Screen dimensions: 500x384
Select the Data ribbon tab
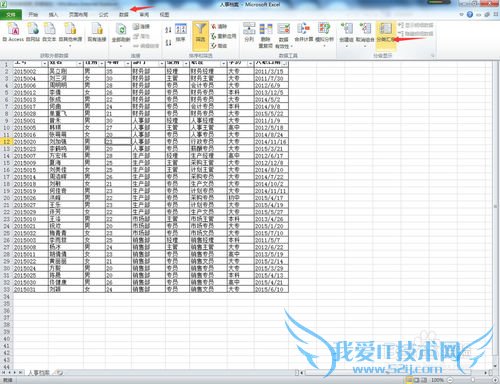pos(124,15)
